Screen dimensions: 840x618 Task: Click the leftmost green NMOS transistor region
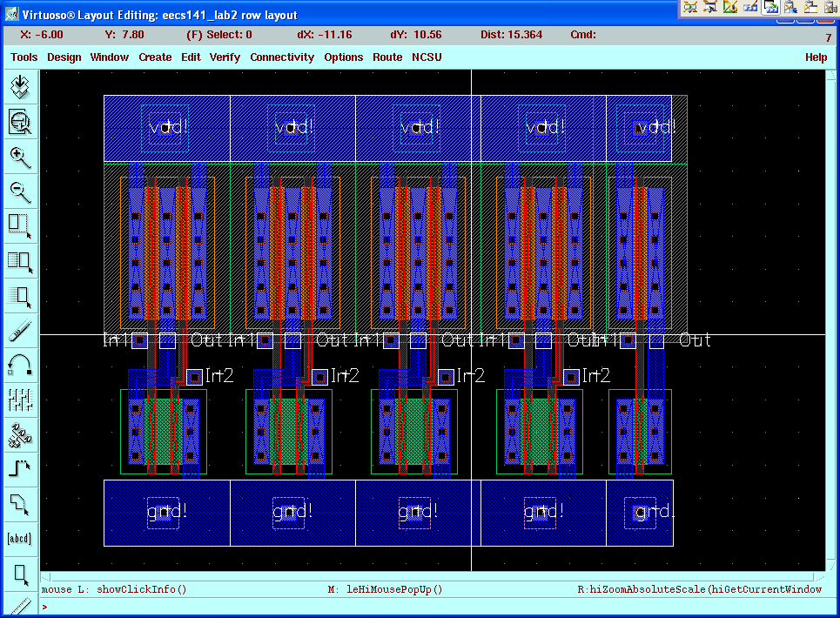click(164, 431)
